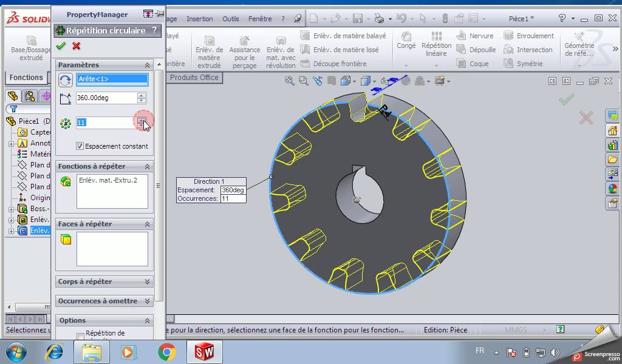Screen dimensions: 622x364
Task: Open the Insertion menu
Action: pyautogui.click(x=199, y=19)
